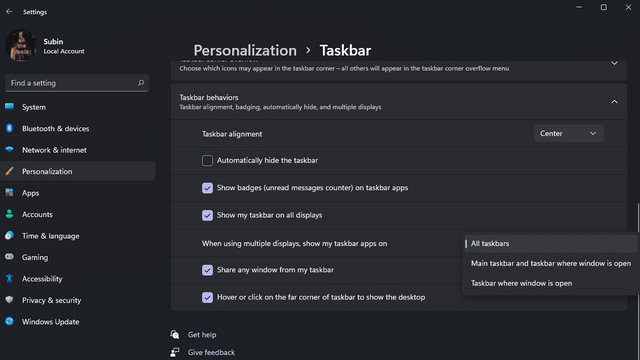The height and width of the screenshot is (360, 640).
Task: Uncheck Show badges on taskbar apps
Action: click(x=207, y=188)
